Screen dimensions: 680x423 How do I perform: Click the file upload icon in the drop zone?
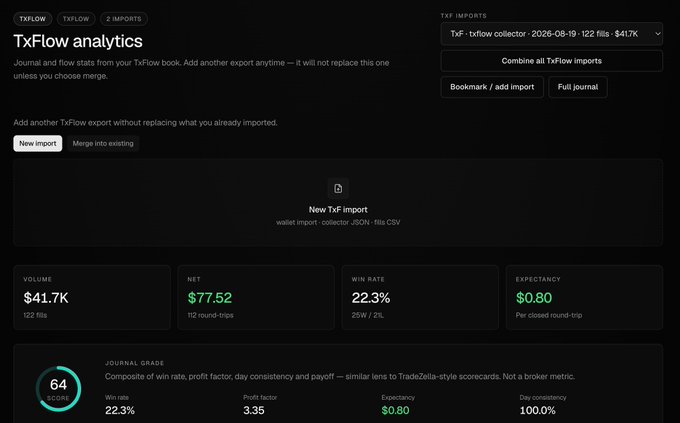[338, 188]
